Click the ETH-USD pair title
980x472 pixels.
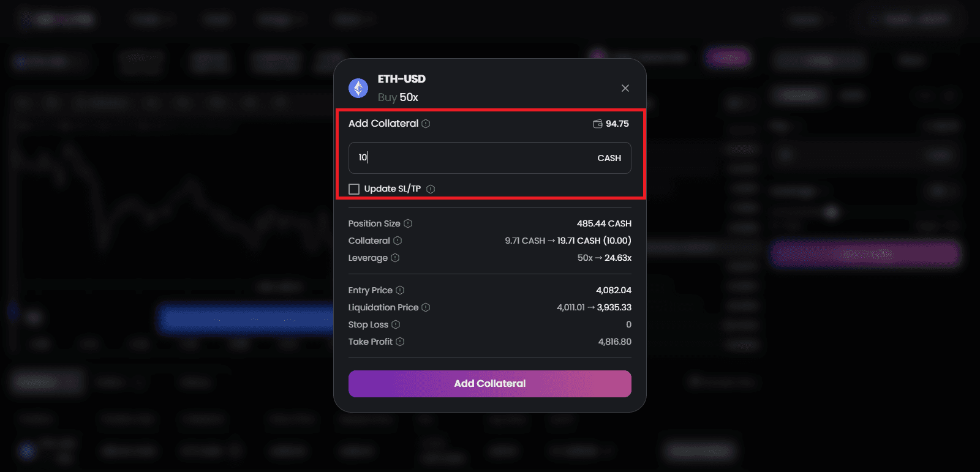click(402, 79)
